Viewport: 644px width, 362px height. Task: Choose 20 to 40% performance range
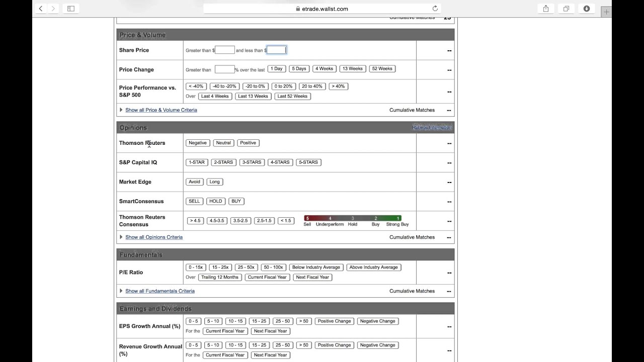(312, 86)
